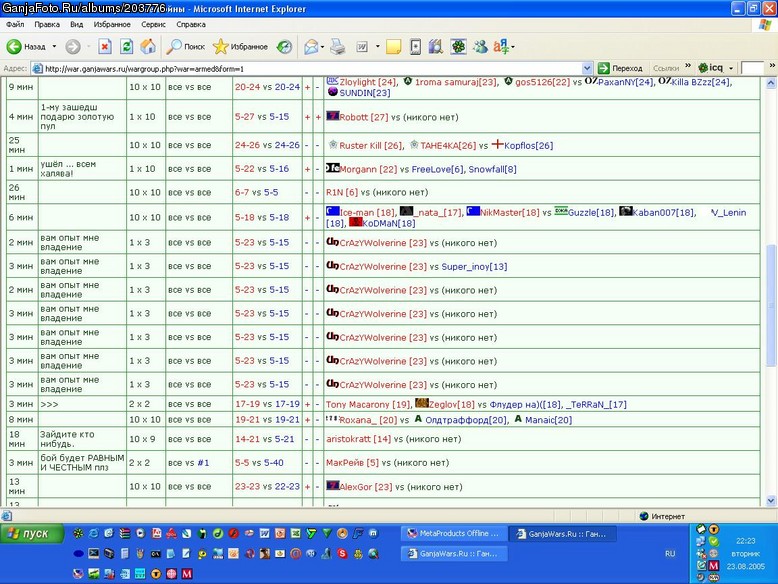Expand the Ссылки links chevron
778x584 pixels.
pyautogui.click(x=688, y=65)
